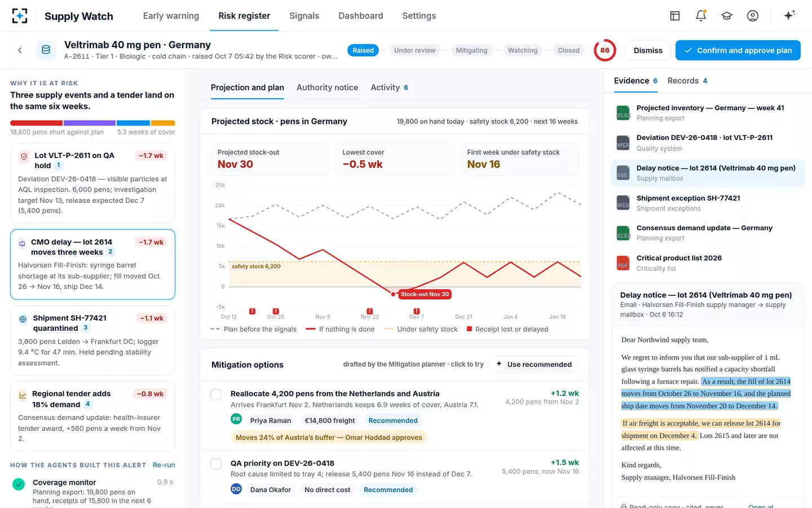This screenshot has height=508, width=812.
Task: Expand the Regional tender adds demand card
Action: [92, 417]
